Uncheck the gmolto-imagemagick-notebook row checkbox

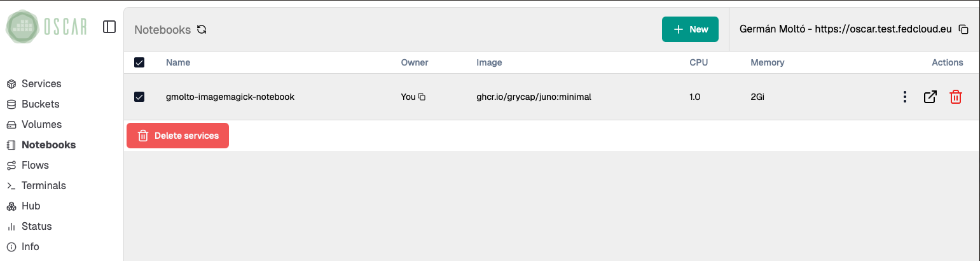(140, 97)
